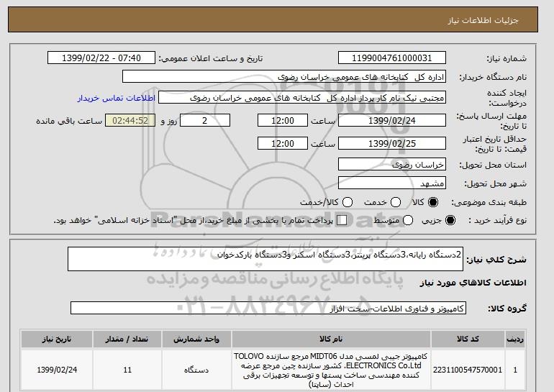Choose the متوسط purchase type radio
The width and height of the screenshot is (554, 392).
409,220
